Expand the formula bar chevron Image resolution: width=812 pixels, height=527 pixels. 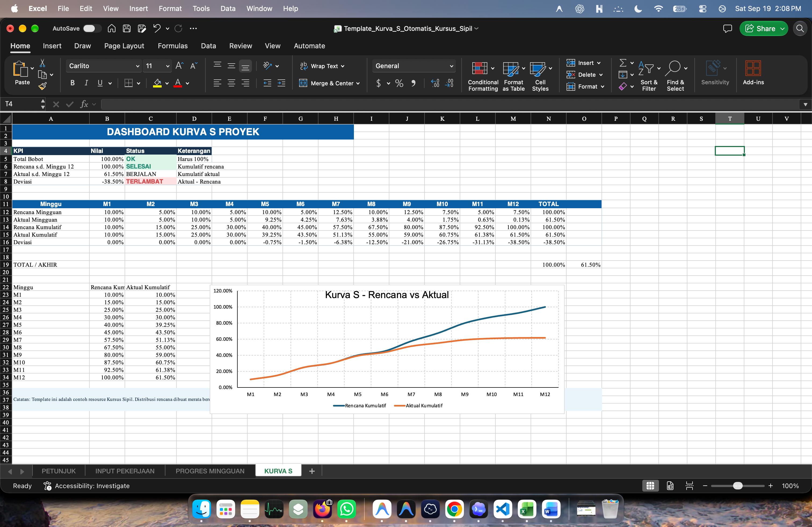point(805,104)
